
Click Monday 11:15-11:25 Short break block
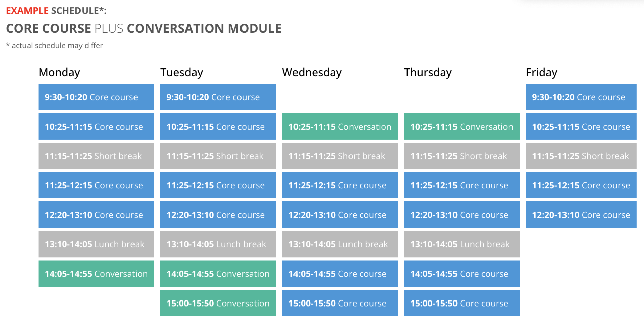click(96, 156)
